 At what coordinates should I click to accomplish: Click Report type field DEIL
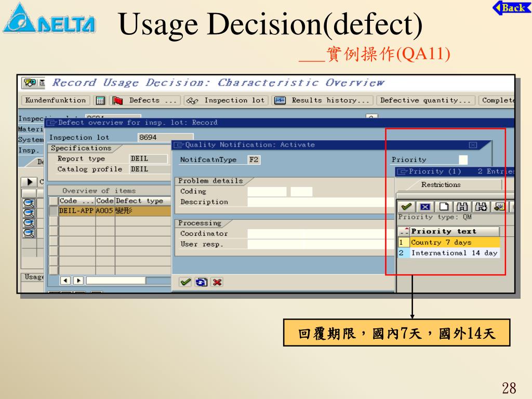149,159
